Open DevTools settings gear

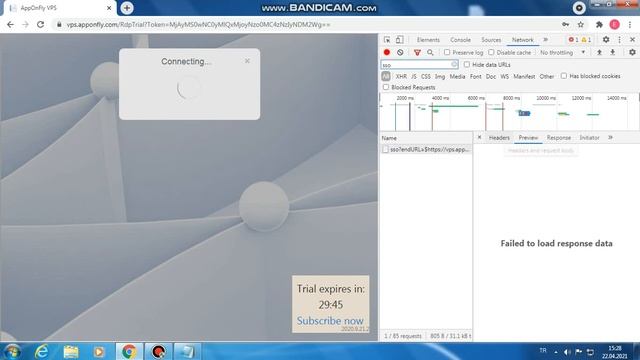[606, 40]
